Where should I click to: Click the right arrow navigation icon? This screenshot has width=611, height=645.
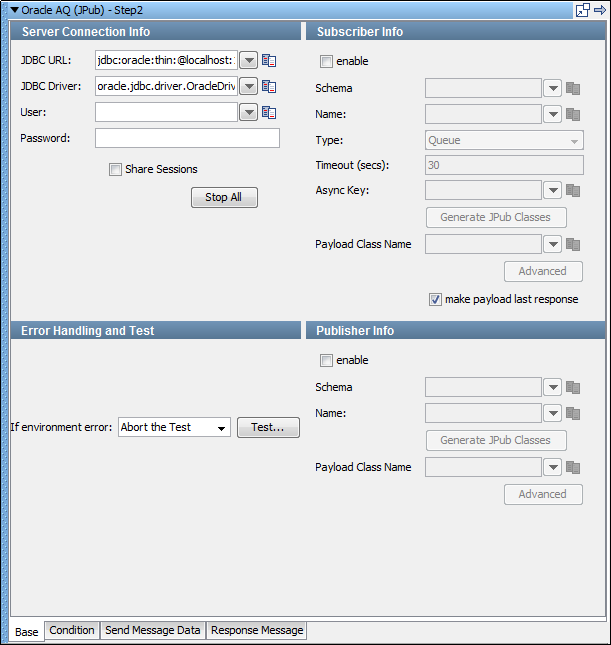click(x=600, y=10)
